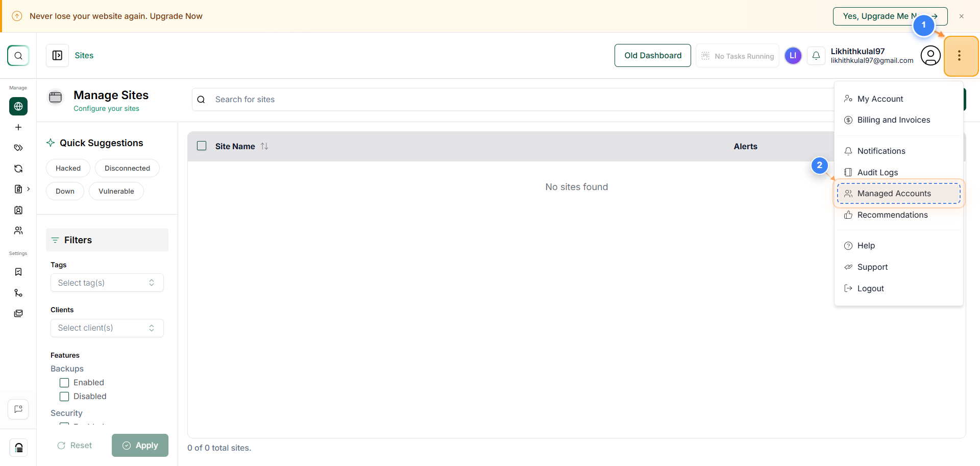Check Backups Disabled checkbox
This screenshot has height=466, width=980.
pyautogui.click(x=64, y=397)
